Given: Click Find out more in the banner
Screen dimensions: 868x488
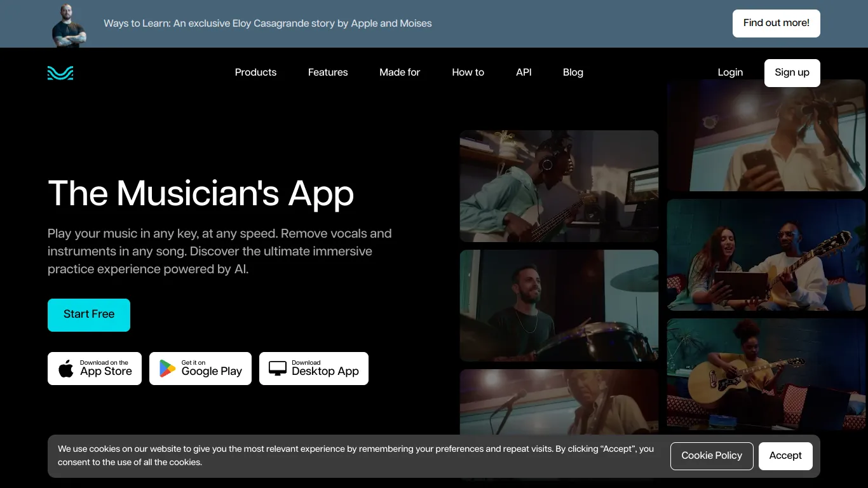Looking at the screenshot, I should (776, 23).
